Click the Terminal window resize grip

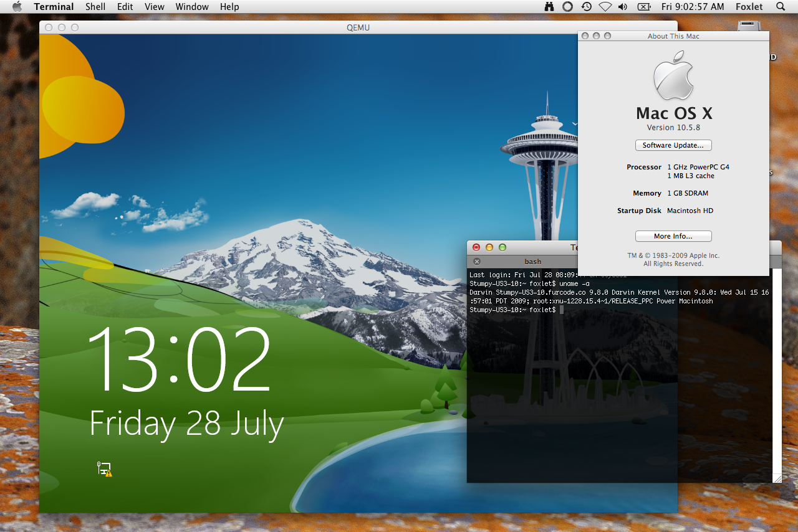(x=777, y=478)
